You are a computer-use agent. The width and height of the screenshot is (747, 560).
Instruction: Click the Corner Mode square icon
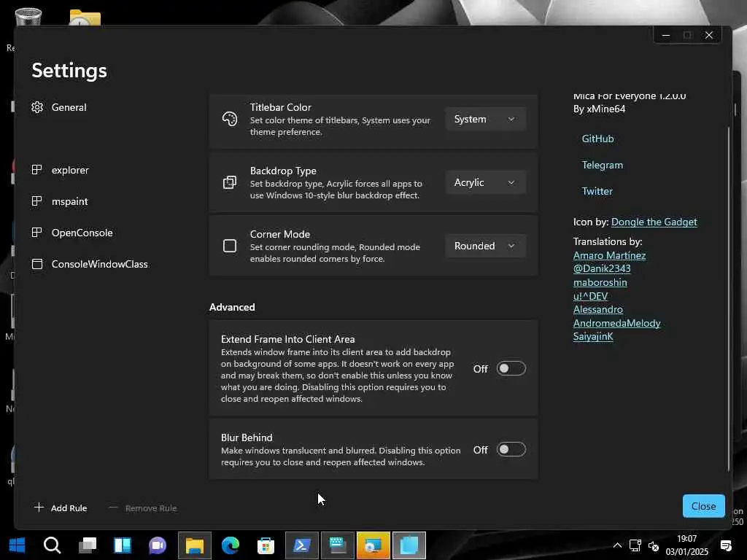pyautogui.click(x=230, y=246)
